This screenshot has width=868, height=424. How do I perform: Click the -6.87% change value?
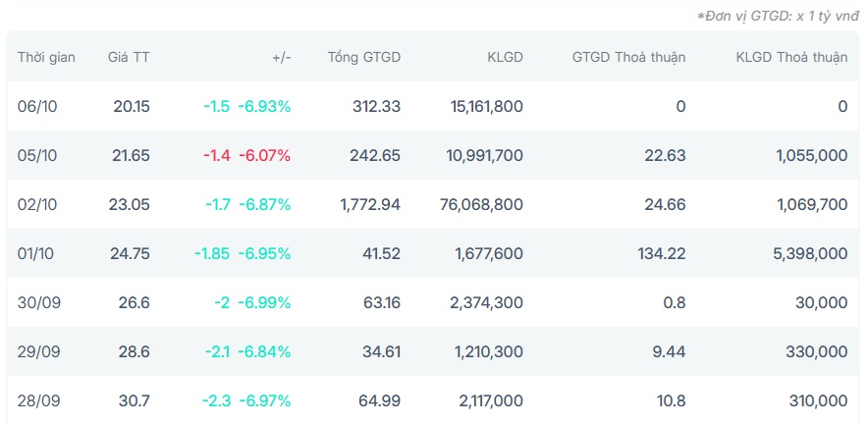[264, 205]
